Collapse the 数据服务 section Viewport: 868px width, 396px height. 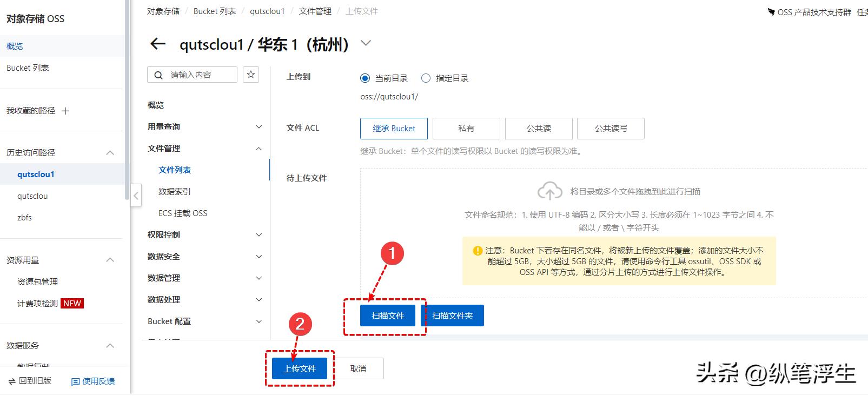point(110,346)
